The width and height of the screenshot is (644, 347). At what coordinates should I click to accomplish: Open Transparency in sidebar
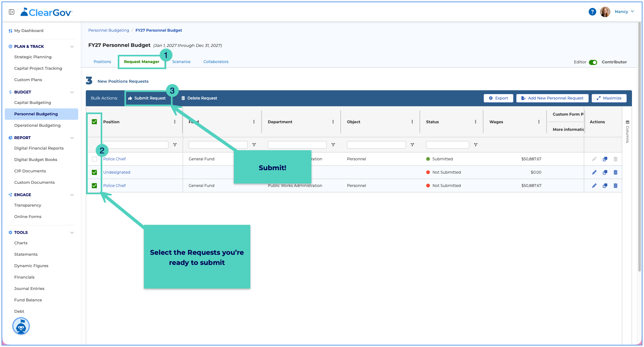(x=28, y=205)
